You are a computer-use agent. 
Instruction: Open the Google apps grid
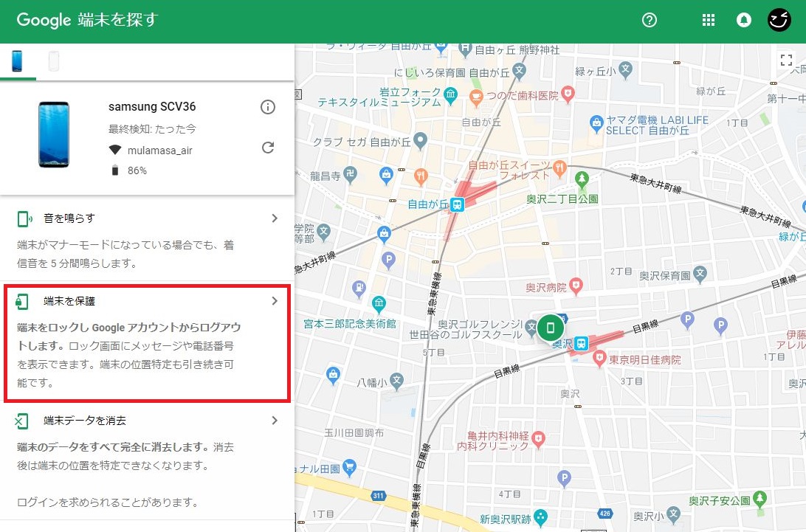[x=709, y=20]
